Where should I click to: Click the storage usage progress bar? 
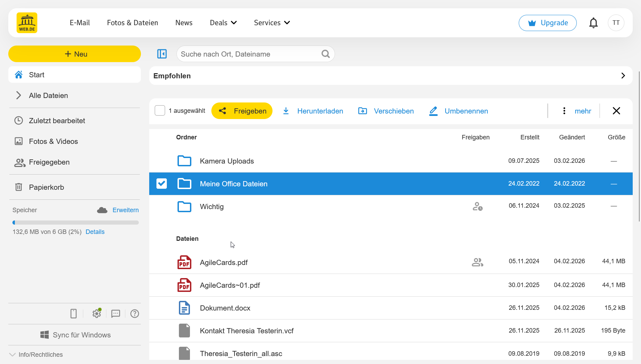pyautogui.click(x=75, y=223)
